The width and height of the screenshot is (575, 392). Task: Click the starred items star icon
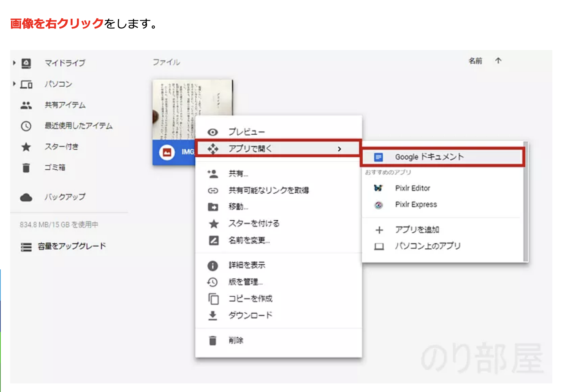[26, 147]
